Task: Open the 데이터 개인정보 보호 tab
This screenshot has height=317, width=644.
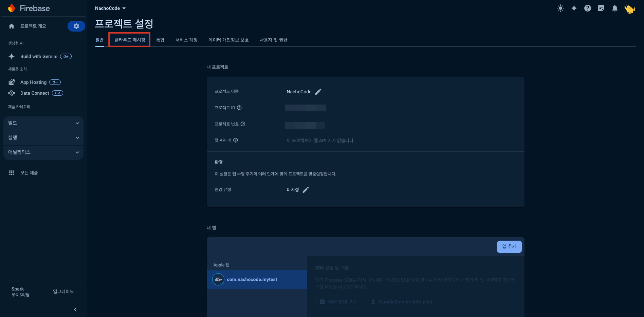Action: (228, 40)
